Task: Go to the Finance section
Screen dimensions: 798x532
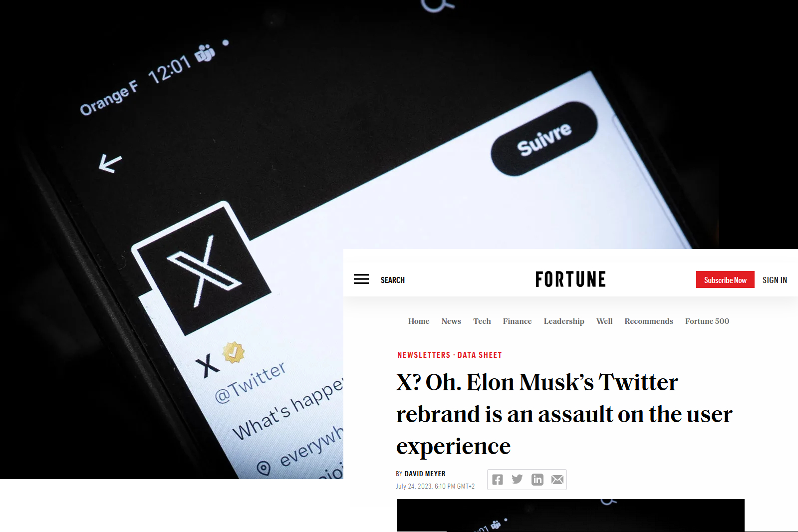Action: (517, 321)
